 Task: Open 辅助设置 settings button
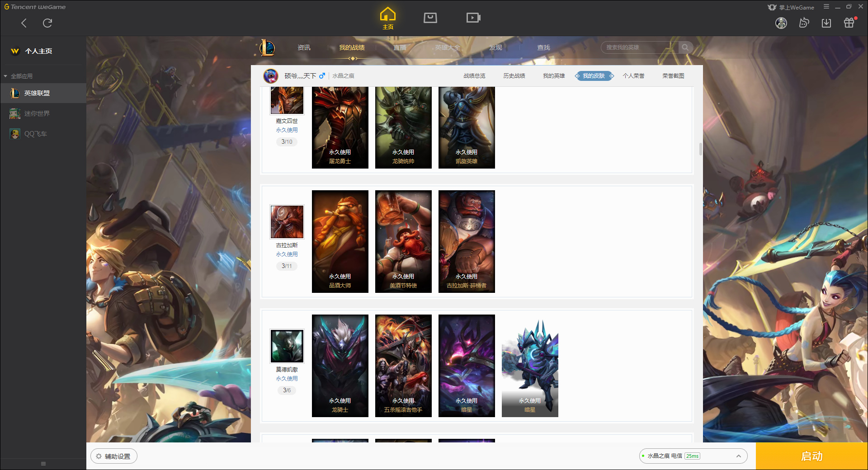pyautogui.click(x=113, y=456)
